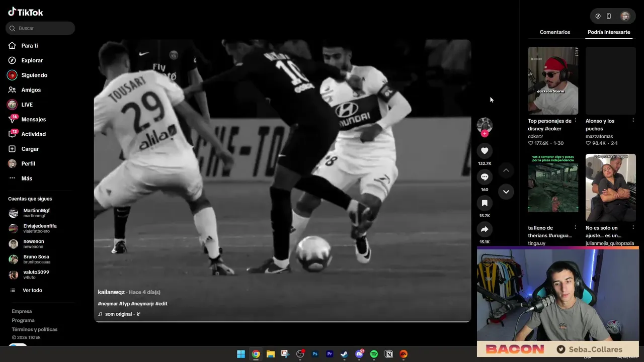Seek on the video progress bar
Screen dimensions: 644x362
[282, 321]
